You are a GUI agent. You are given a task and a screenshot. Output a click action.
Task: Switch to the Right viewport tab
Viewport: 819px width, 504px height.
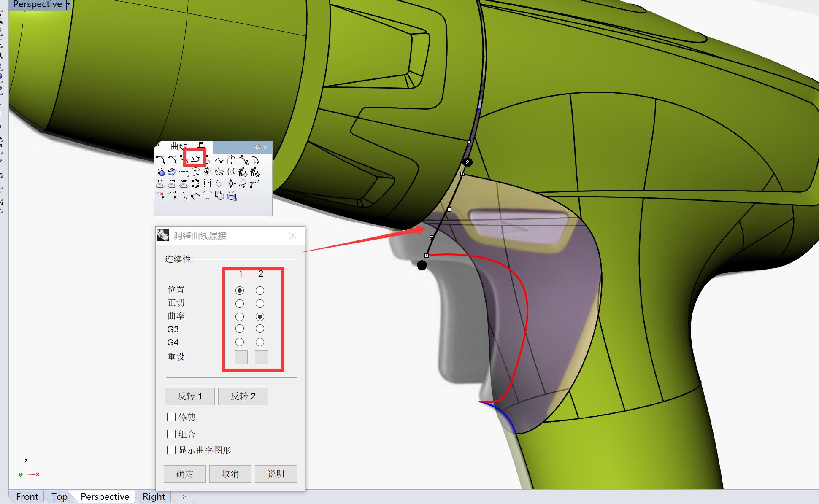click(x=154, y=496)
